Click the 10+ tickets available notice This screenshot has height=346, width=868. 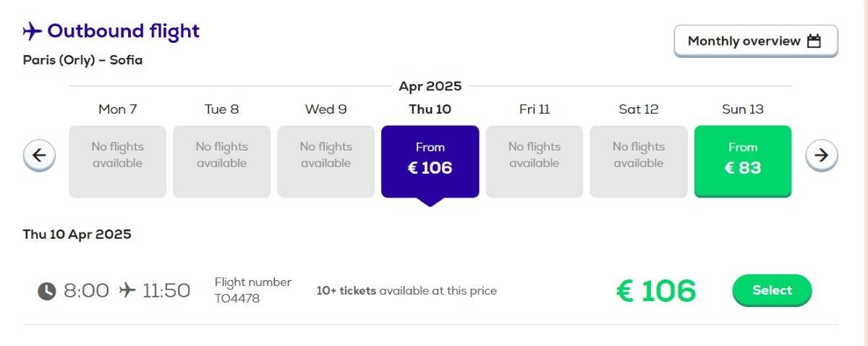point(407,291)
